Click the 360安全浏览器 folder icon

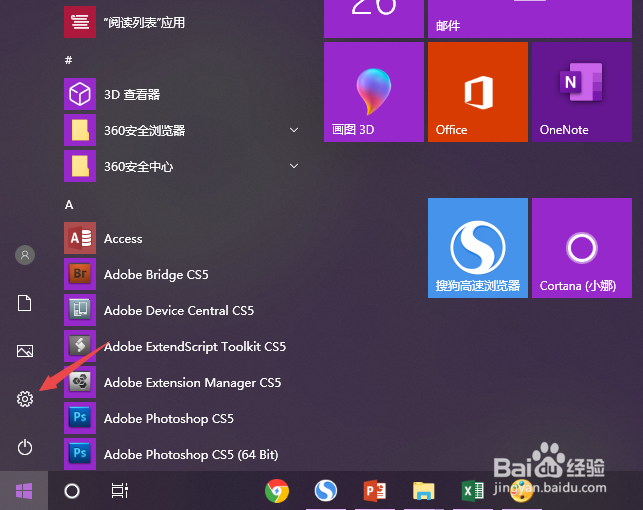pyautogui.click(x=80, y=130)
